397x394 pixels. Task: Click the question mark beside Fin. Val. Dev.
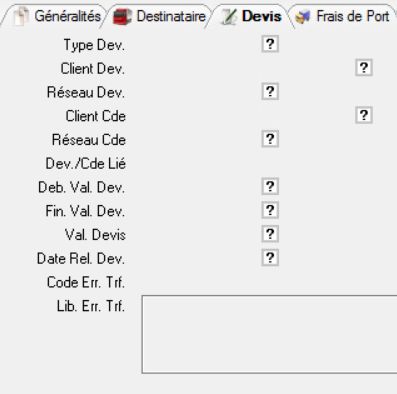coord(270,210)
